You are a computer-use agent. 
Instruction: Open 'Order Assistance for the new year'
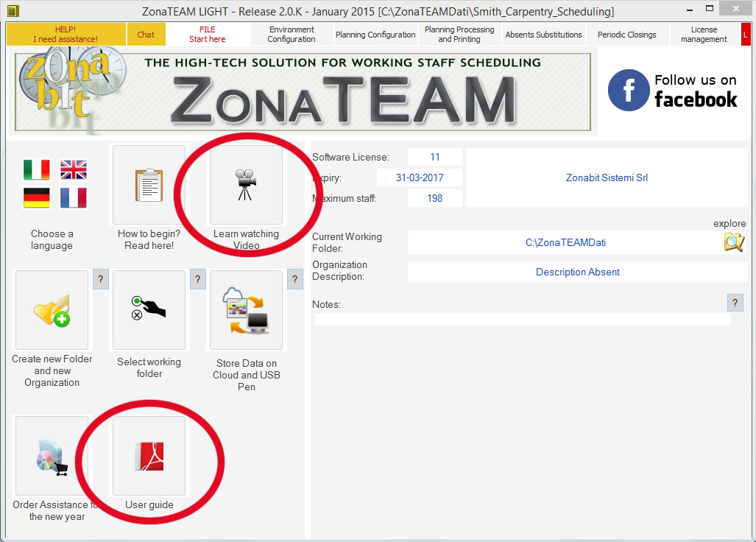52,456
